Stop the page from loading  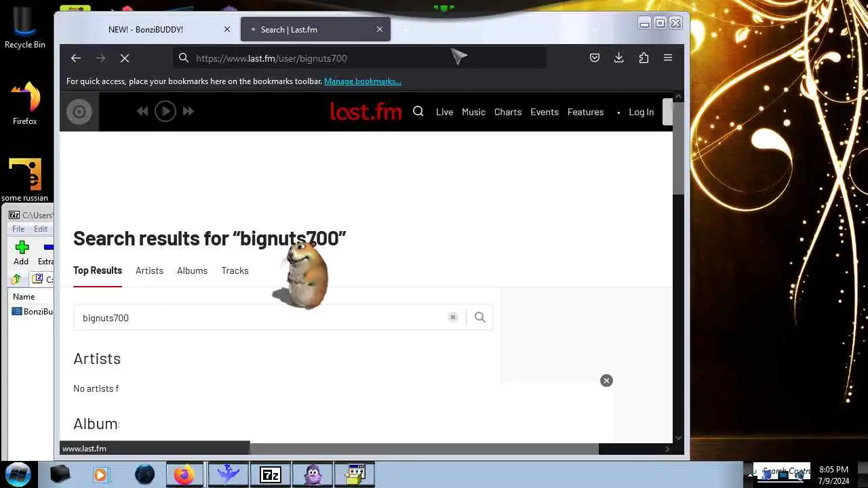tap(125, 58)
